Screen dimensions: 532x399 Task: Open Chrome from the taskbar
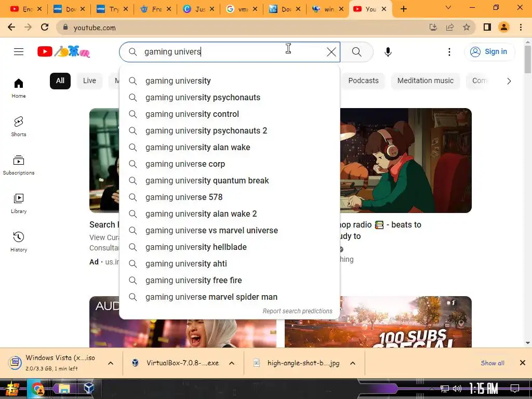coord(37,389)
